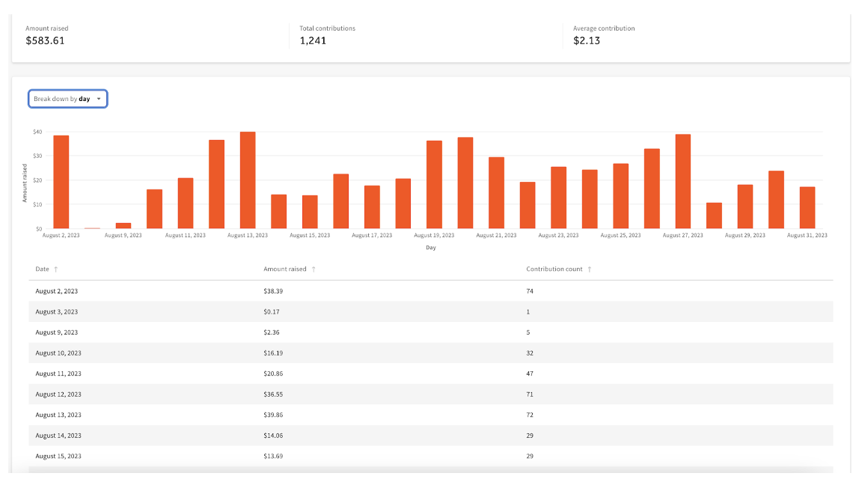Image resolution: width=868 pixels, height=491 pixels.
Task: Sort table by Date arrow icon
Action: coord(56,269)
